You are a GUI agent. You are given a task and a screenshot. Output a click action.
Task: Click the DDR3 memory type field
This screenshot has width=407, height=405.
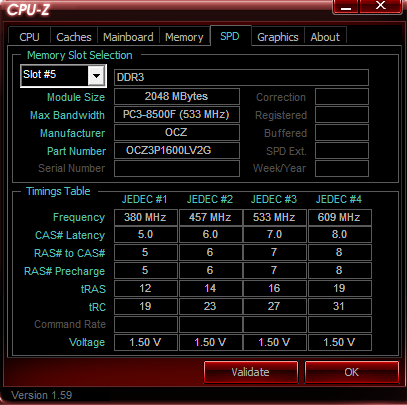point(241,77)
